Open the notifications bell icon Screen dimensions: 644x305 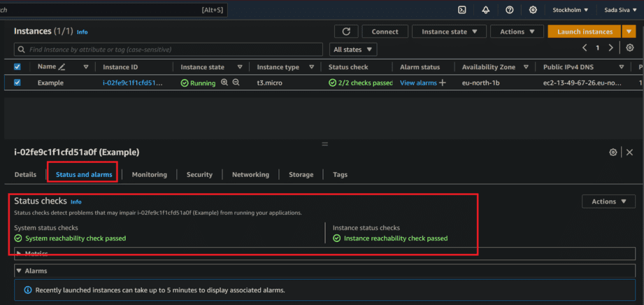[486, 10]
